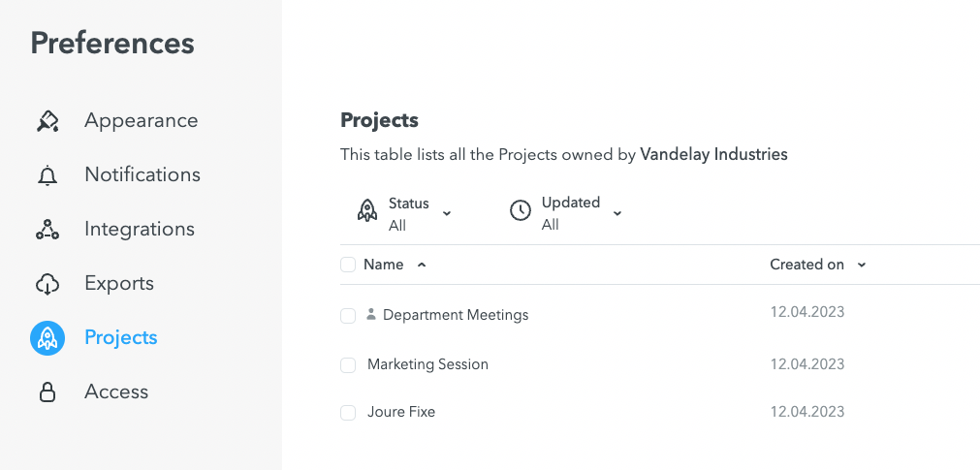Open the Integrations preferences section
This screenshot has height=470, width=980.
[x=140, y=229]
